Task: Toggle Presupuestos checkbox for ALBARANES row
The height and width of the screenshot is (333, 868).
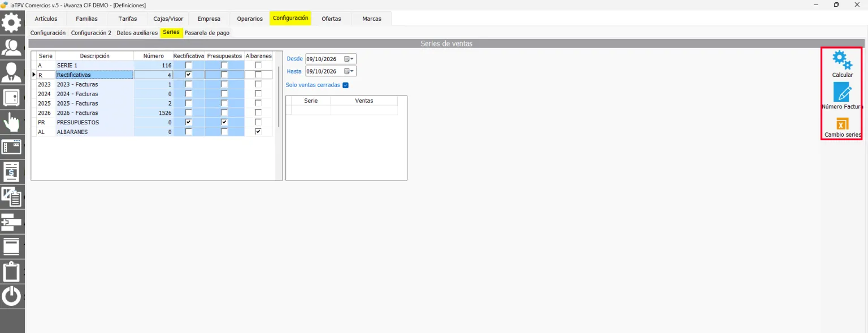Action: 224,132
